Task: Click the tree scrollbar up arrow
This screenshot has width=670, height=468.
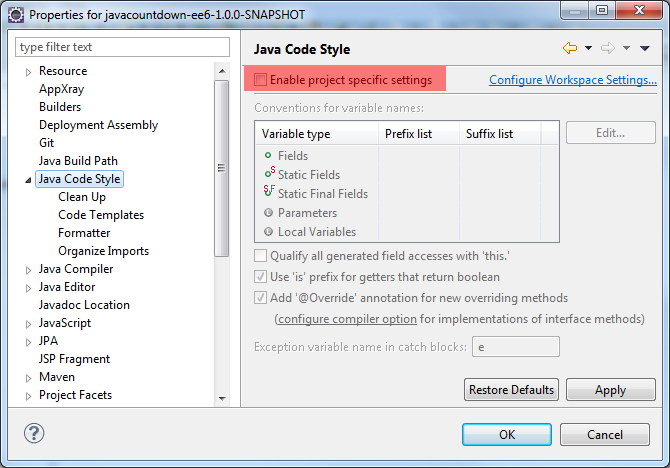Action: pos(222,71)
